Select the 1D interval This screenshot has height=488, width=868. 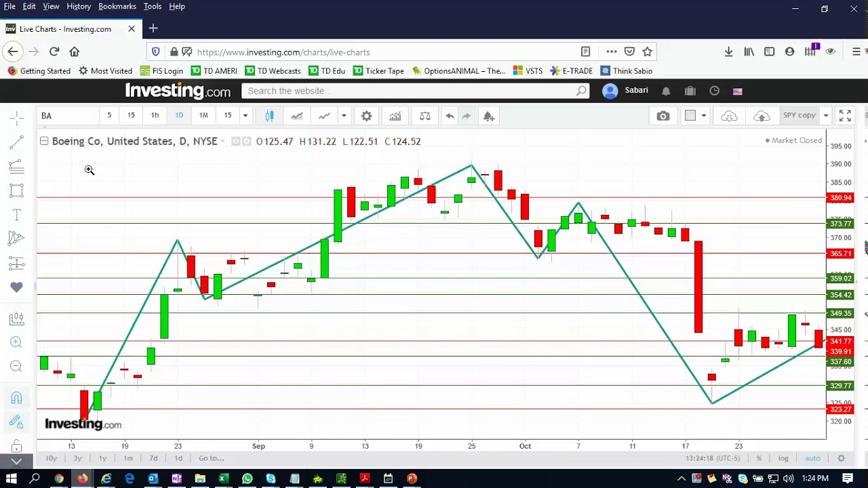click(x=179, y=115)
